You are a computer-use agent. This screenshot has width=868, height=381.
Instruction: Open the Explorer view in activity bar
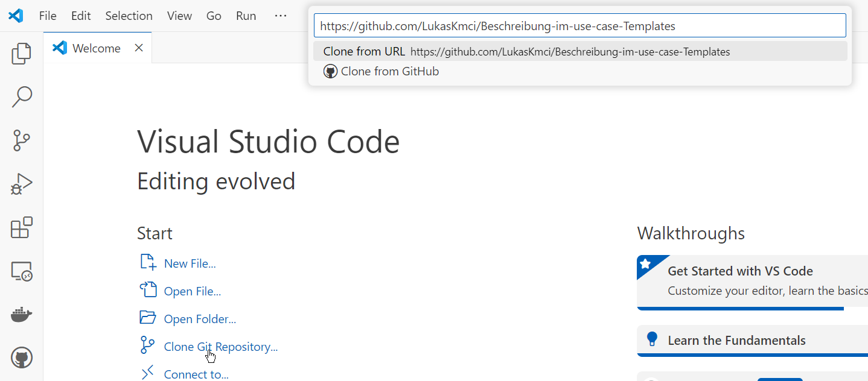[22, 54]
